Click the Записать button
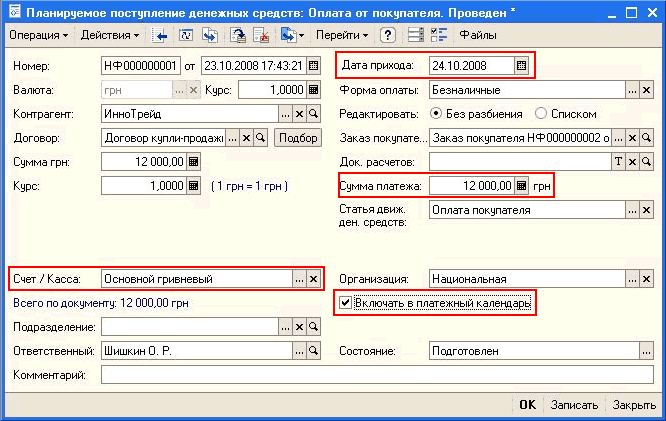This screenshot has width=666, height=421. (575, 405)
